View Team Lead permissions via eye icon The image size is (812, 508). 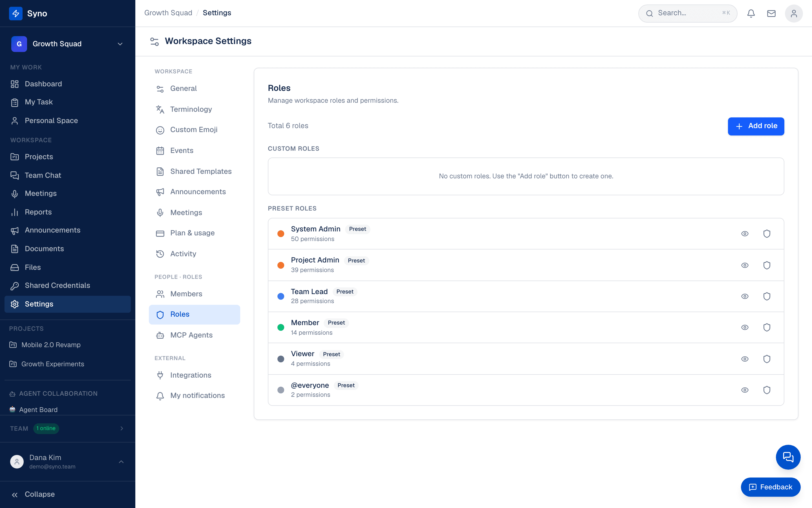point(745,296)
